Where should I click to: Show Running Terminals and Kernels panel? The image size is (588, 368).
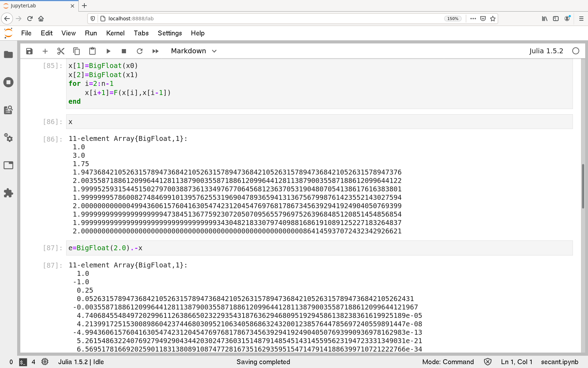coord(8,82)
